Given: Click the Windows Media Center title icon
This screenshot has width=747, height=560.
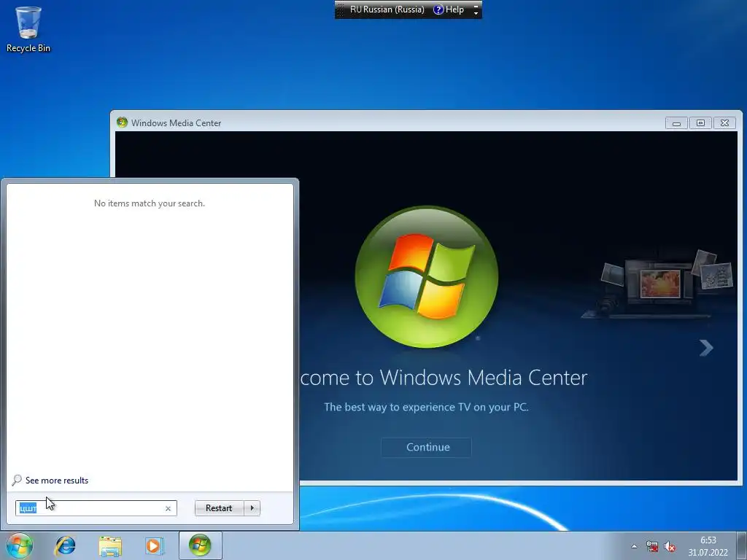Looking at the screenshot, I should point(122,122).
